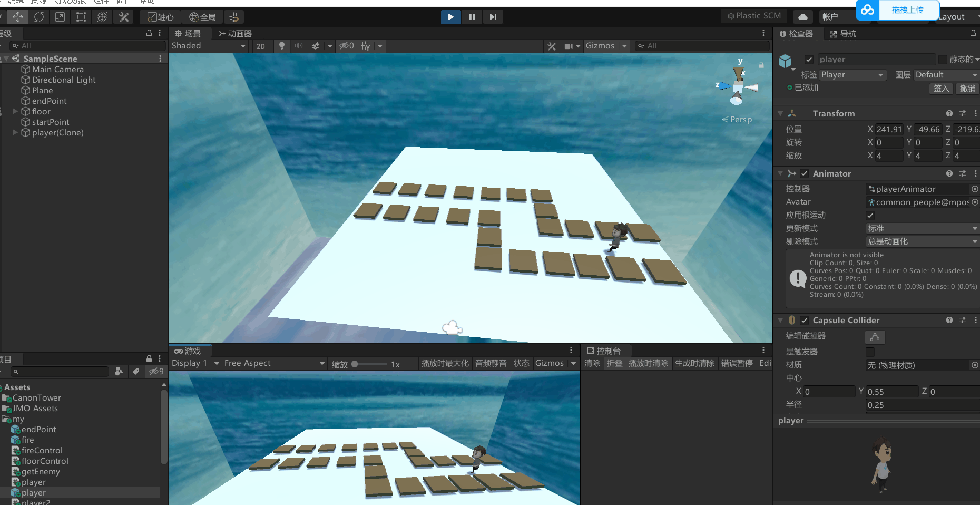Open the Tag dropdown showing Player
Viewport: 980px width, 505px height.
tap(852, 75)
